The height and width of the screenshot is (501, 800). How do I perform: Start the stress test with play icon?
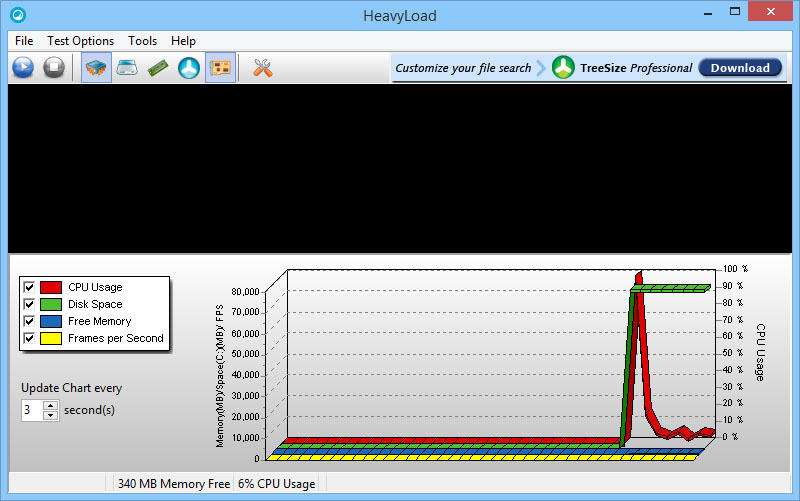23,68
